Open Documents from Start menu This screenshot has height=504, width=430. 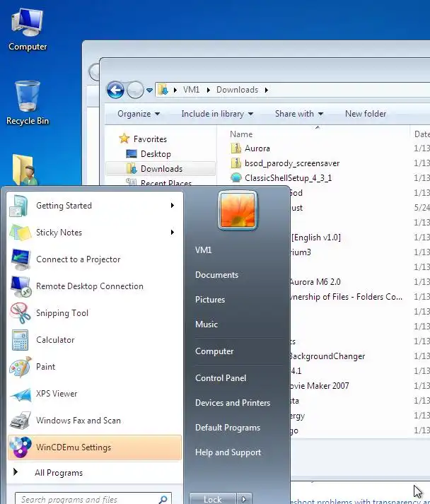click(216, 275)
